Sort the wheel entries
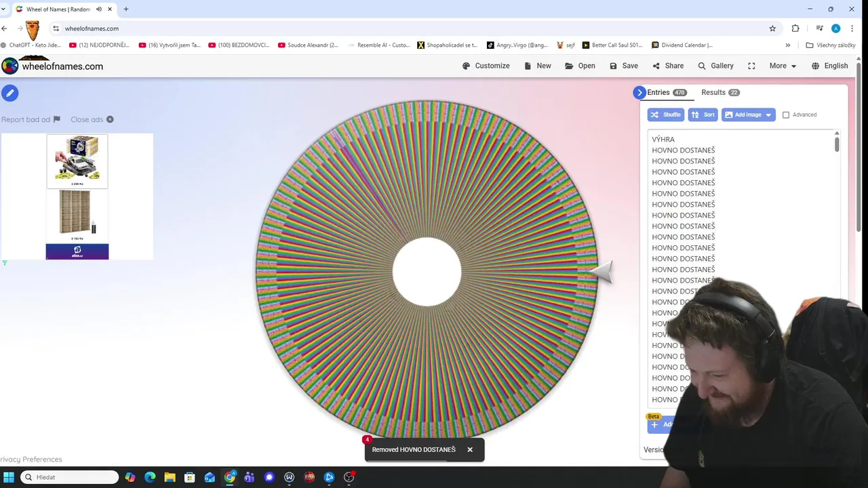 pyautogui.click(x=703, y=115)
